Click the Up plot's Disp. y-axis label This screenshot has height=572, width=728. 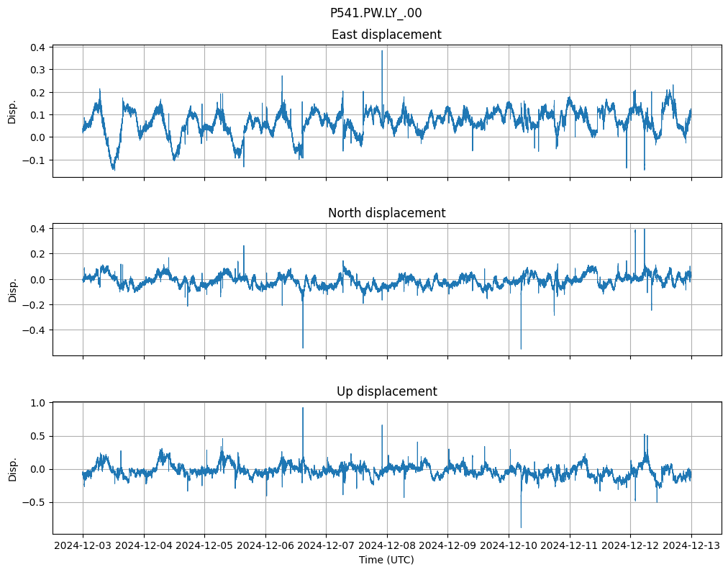click(x=12, y=468)
